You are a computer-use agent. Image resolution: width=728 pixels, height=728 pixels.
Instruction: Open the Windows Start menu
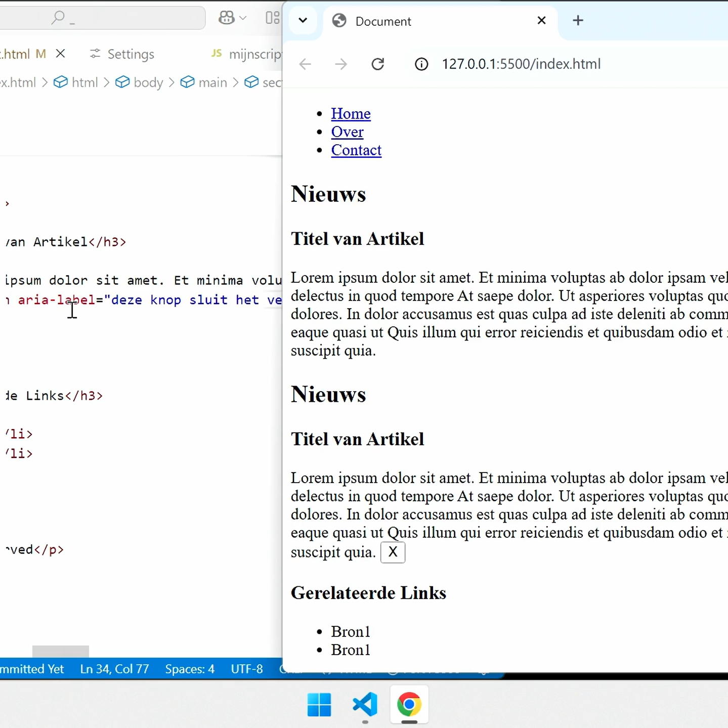tap(319, 705)
